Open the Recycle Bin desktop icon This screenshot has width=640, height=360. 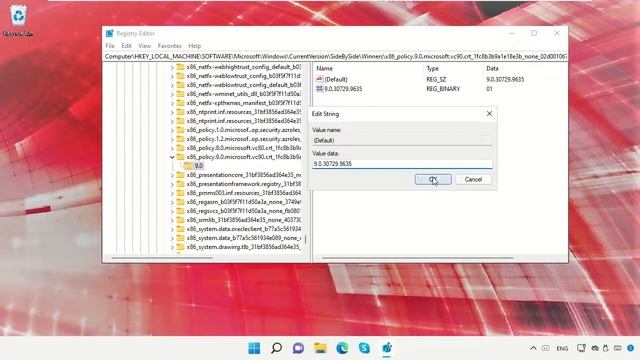point(18,20)
